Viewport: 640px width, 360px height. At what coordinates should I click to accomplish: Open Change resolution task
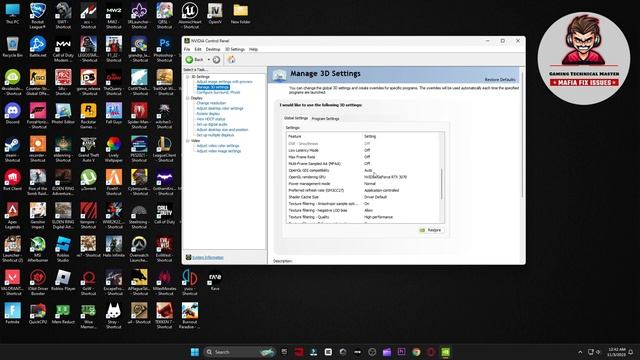click(x=211, y=103)
